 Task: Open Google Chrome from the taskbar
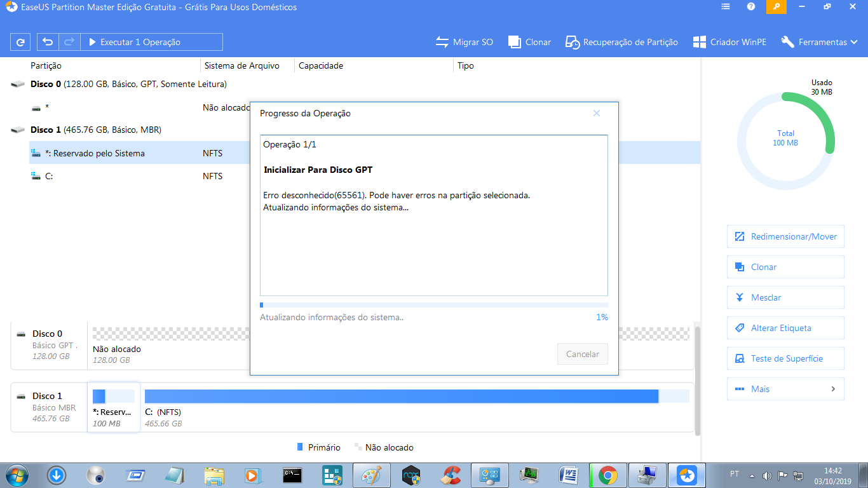(607, 475)
